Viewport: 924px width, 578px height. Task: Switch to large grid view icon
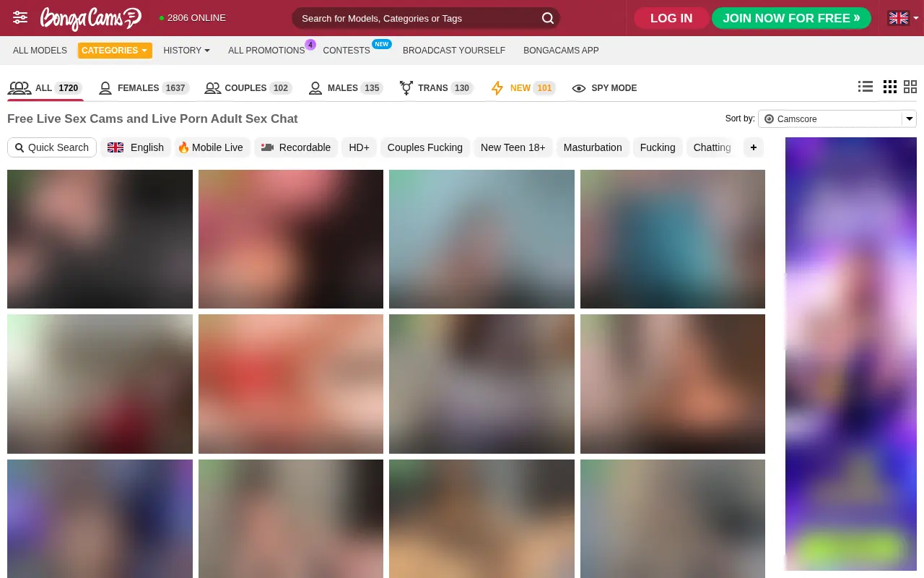[910, 87]
